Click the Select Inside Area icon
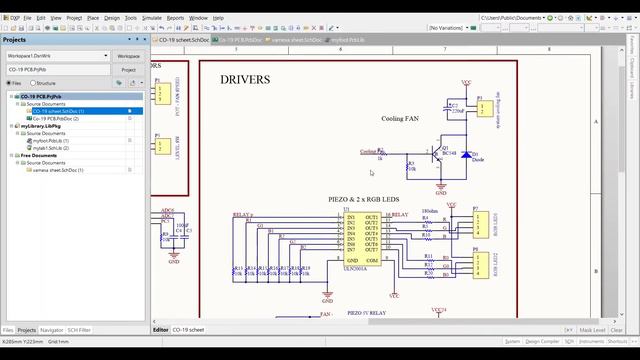Screen dimensions: 640x360 (129, 28)
